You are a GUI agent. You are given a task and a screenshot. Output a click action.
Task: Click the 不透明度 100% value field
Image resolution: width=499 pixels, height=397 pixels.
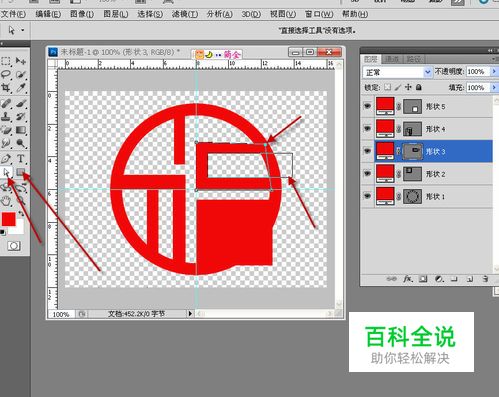pos(478,72)
